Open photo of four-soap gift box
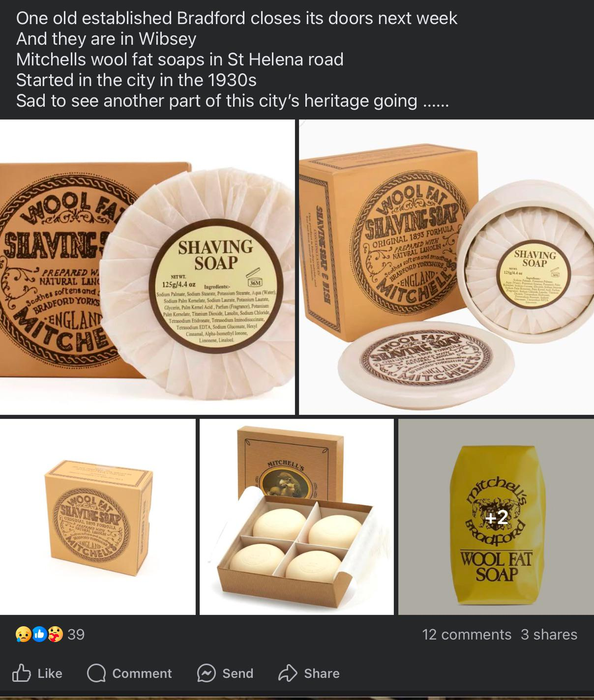Screen dimensions: 594x700 (x=297, y=517)
